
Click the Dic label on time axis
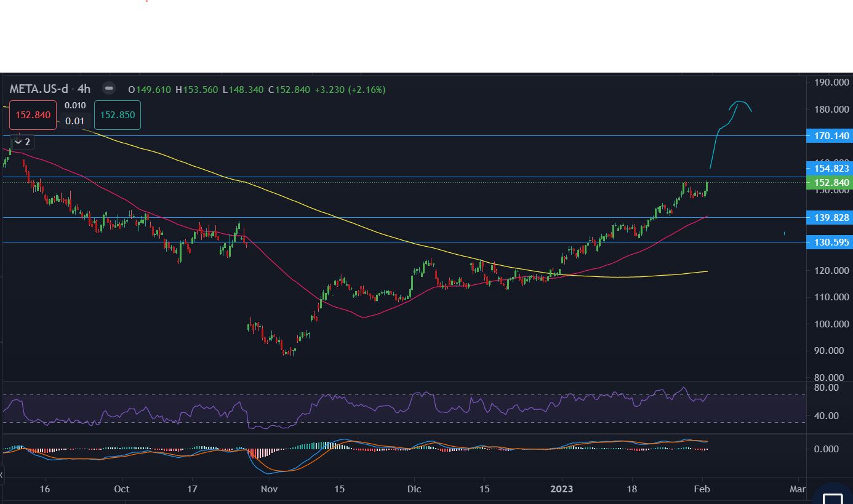414,489
